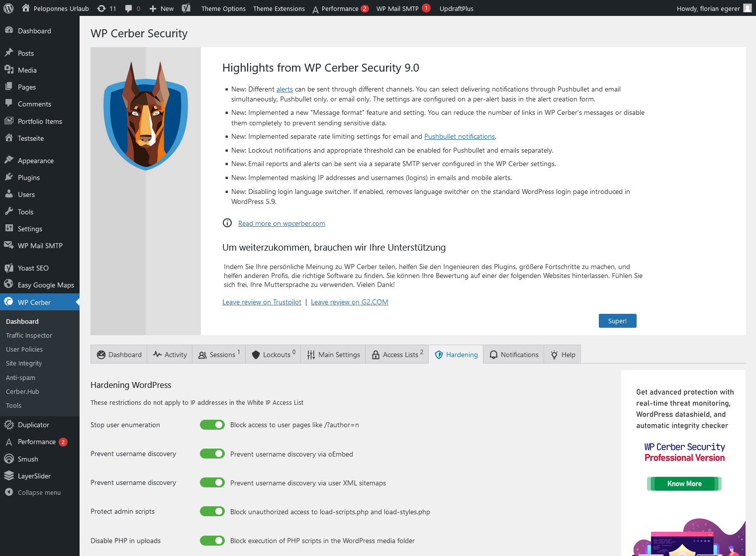Follow the Read more on wpcerber.com link
Image resolution: width=756 pixels, height=556 pixels.
click(x=282, y=223)
